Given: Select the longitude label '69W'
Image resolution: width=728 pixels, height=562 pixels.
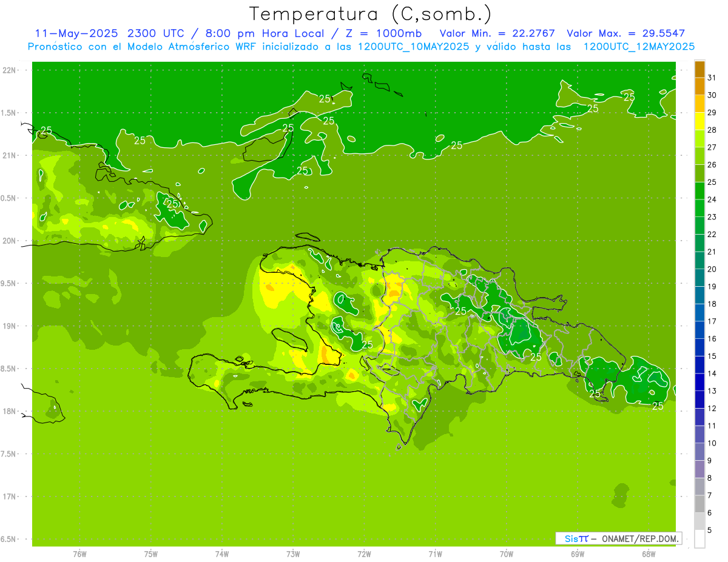Looking at the screenshot, I should (578, 554).
